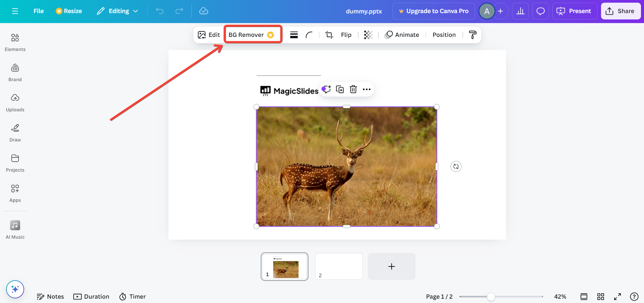Click Upgrade to Canva Pro
The image size is (644, 303).
(434, 11)
